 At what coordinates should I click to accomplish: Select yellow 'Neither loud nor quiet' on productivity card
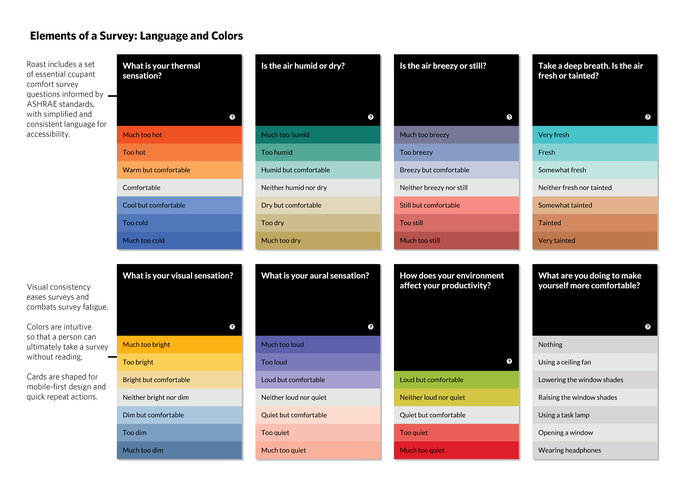pyautogui.click(x=457, y=397)
